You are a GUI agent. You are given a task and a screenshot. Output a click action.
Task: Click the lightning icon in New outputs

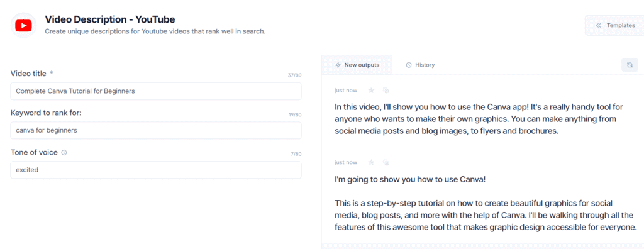(x=338, y=65)
